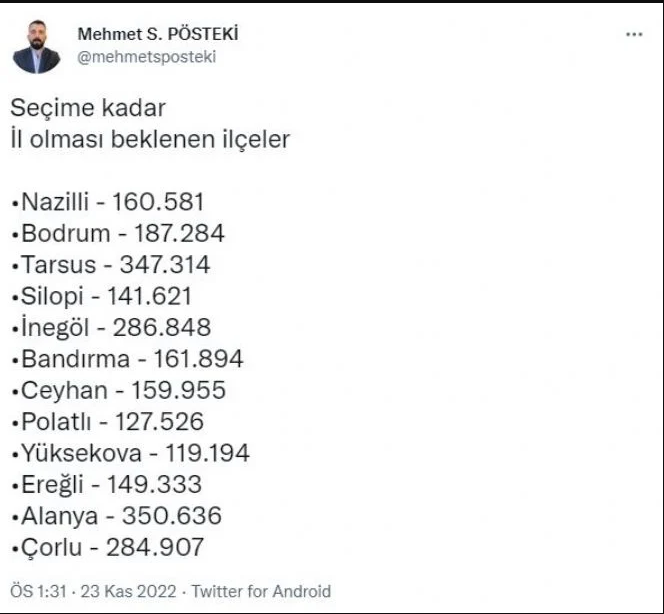
Task: Click the İl olması beklenen ilçeler line
Action: point(150,139)
